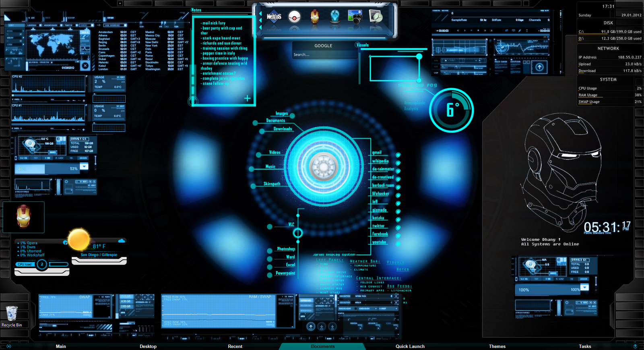Open the holographic globe dock icon

click(335, 16)
